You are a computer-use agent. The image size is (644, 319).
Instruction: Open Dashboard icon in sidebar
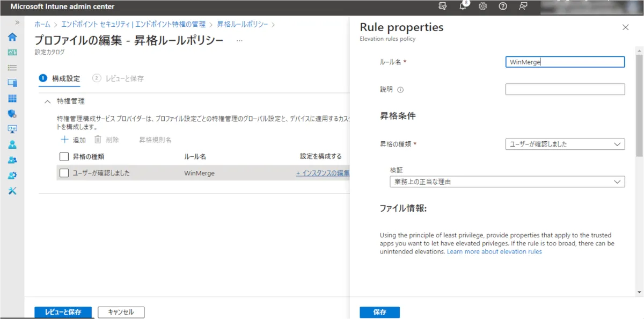point(12,53)
